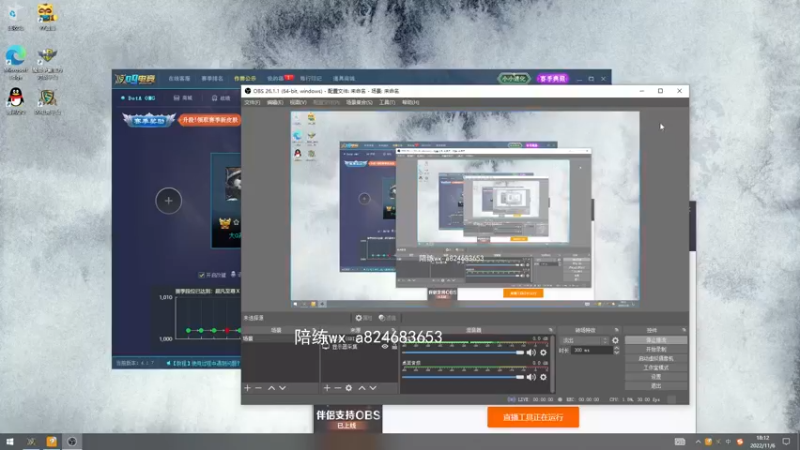Open the Edit menu in OBS
This screenshot has width=800, height=450.
pyautogui.click(x=275, y=103)
